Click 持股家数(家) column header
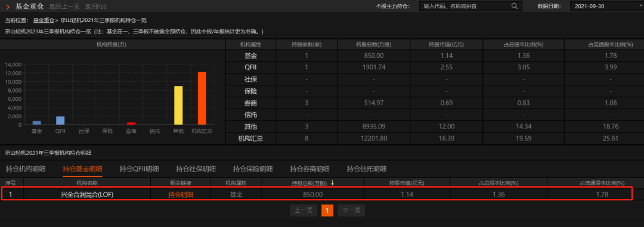Viewport: 644px width, 227px height. coord(306,44)
